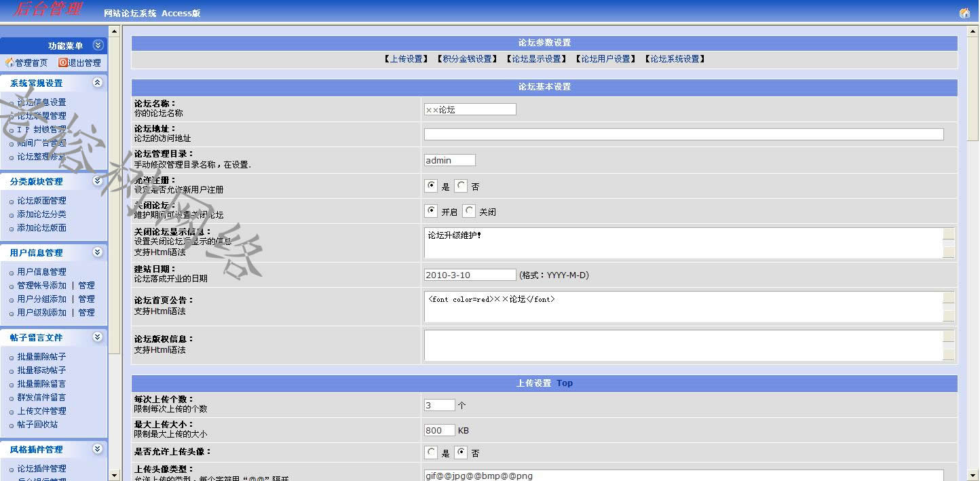Jump to 【上传设置】 section

point(406,59)
